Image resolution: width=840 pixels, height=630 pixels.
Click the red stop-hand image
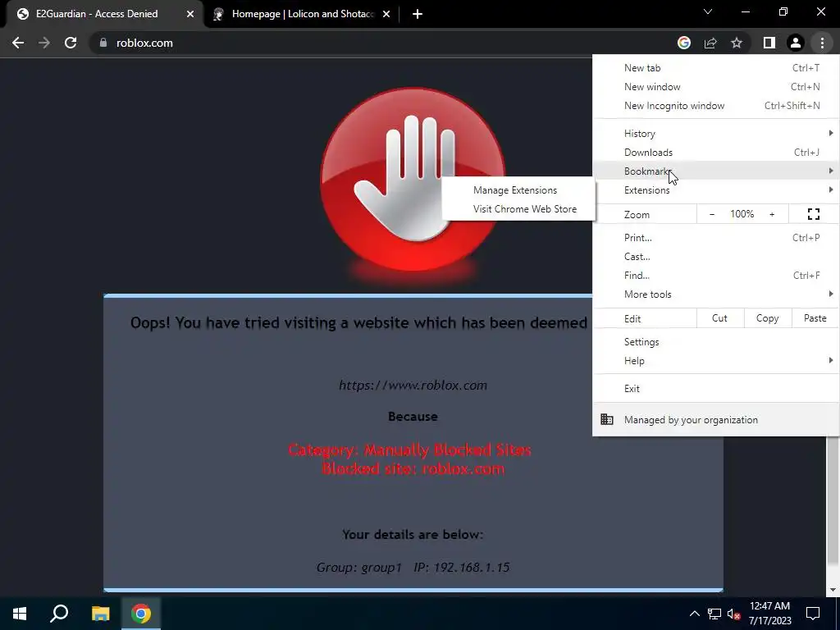pyautogui.click(x=412, y=180)
